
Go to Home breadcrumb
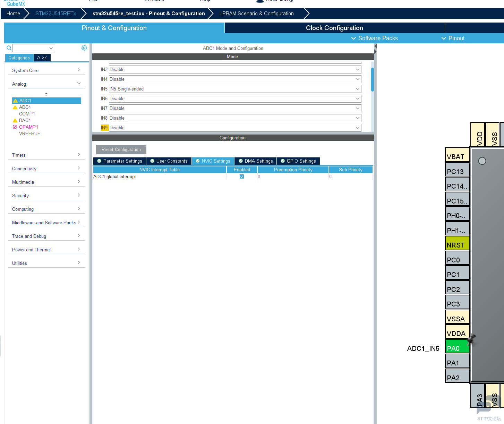tap(13, 14)
